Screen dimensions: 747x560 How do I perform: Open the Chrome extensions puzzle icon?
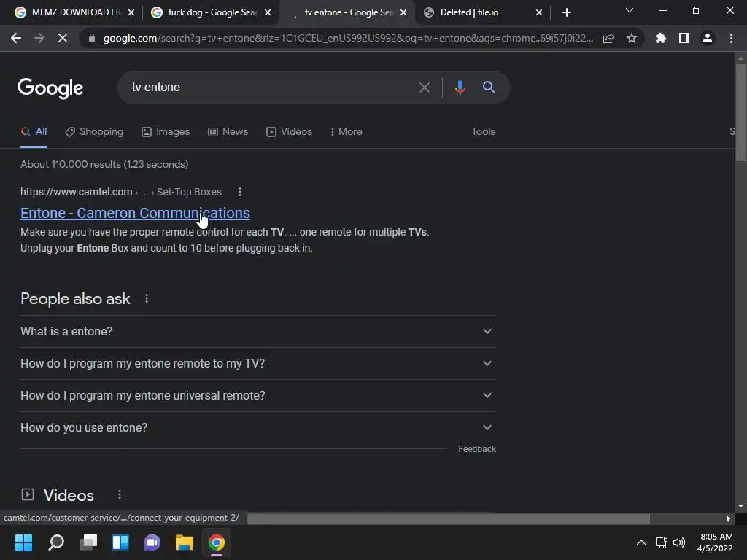[661, 38]
